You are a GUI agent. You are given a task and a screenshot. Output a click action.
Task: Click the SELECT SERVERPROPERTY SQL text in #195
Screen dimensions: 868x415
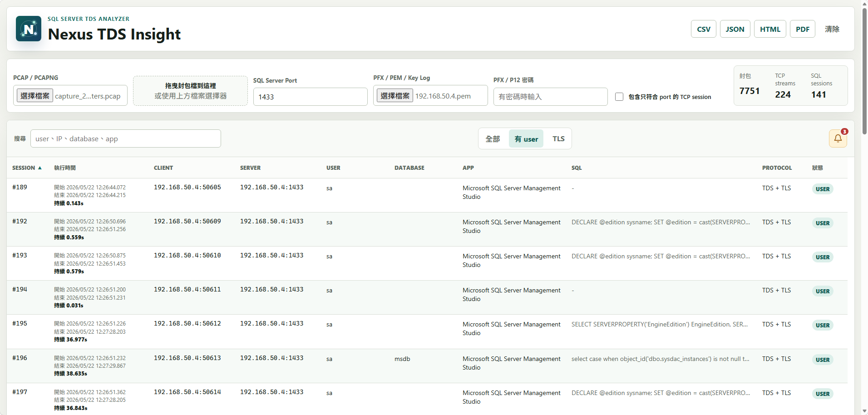point(660,324)
